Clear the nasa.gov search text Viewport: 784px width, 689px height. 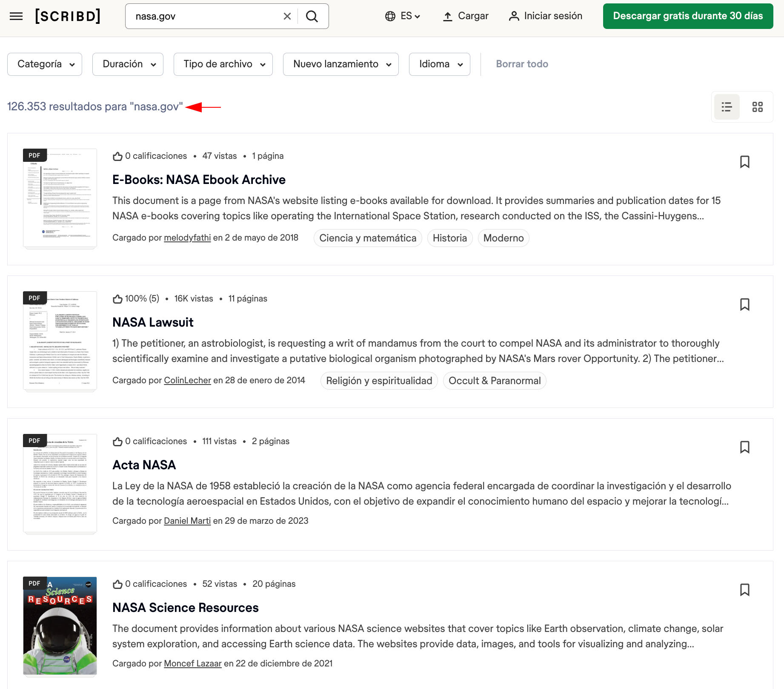[x=287, y=16]
